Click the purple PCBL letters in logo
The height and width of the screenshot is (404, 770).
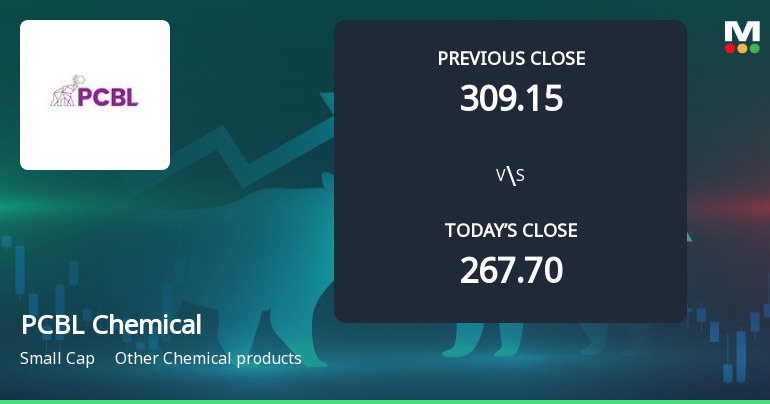[109, 97]
